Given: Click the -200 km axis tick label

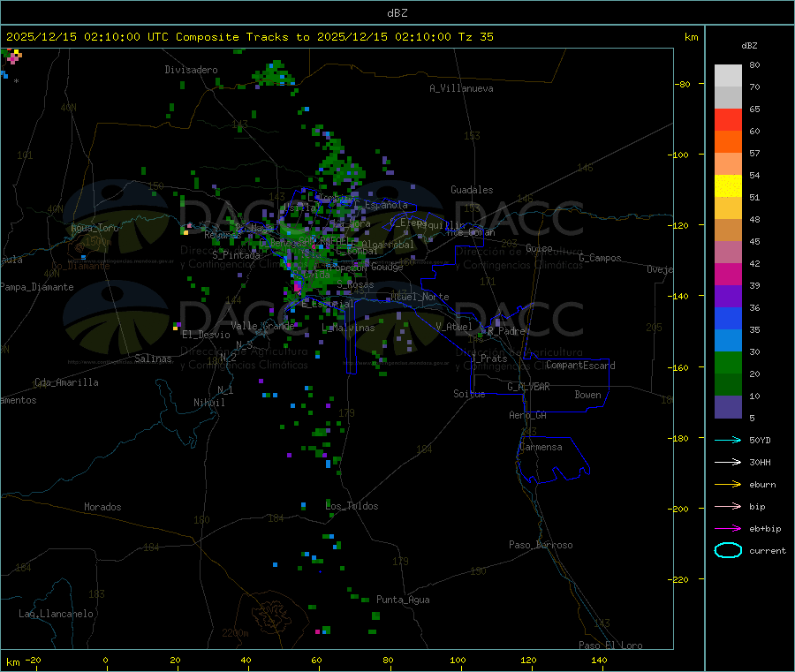Looking at the screenshot, I should (680, 509).
